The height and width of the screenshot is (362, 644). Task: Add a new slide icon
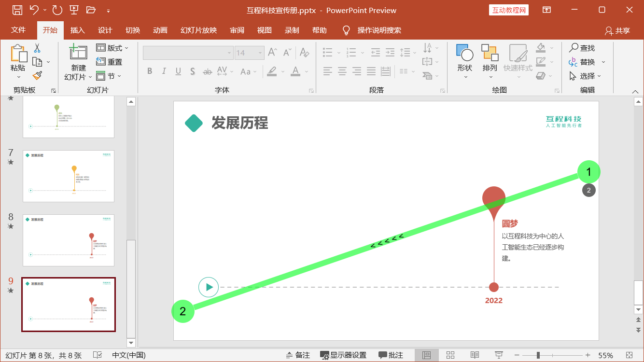(x=78, y=53)
